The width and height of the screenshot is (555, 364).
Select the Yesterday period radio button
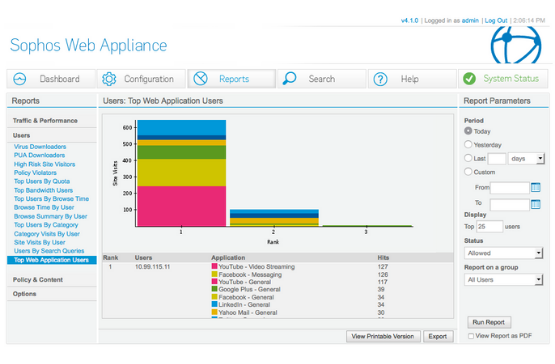click(468, 144)
